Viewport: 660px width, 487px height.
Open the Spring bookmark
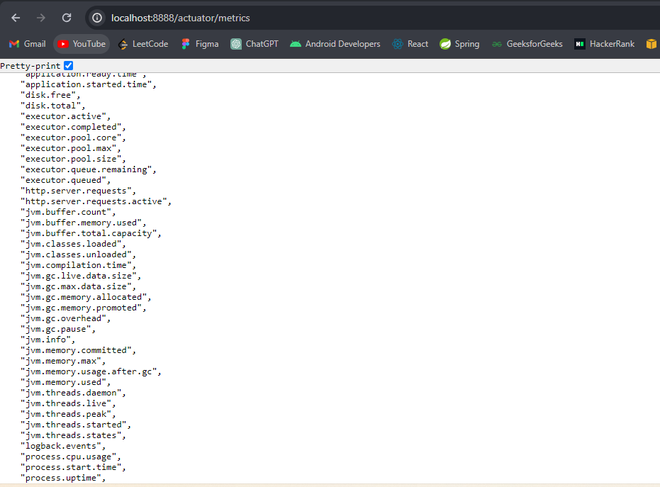(459, 44)
